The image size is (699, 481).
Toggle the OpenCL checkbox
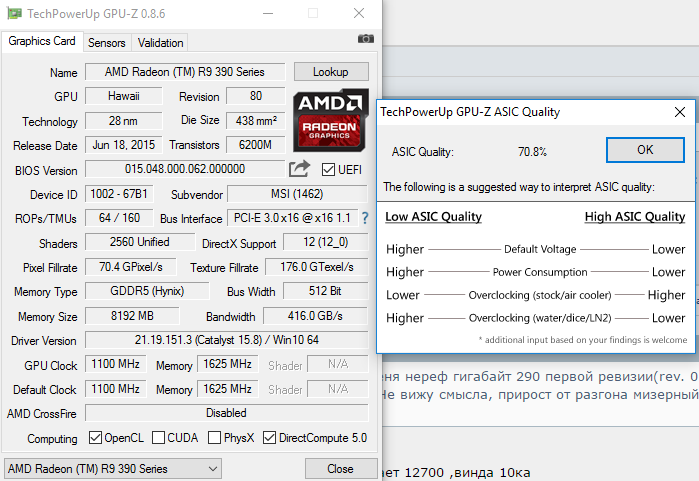tap(95, 438)
